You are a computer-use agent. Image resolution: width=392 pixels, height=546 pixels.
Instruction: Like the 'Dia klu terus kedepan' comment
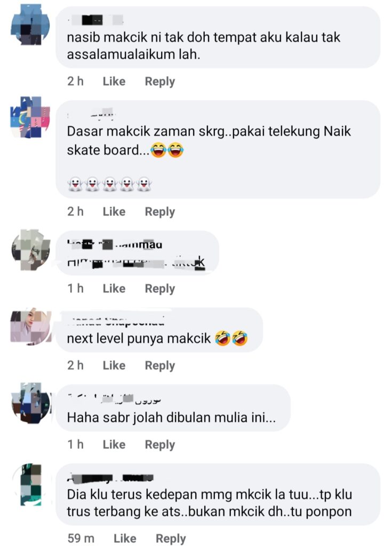pyautogui.click(x=125, y=539)
